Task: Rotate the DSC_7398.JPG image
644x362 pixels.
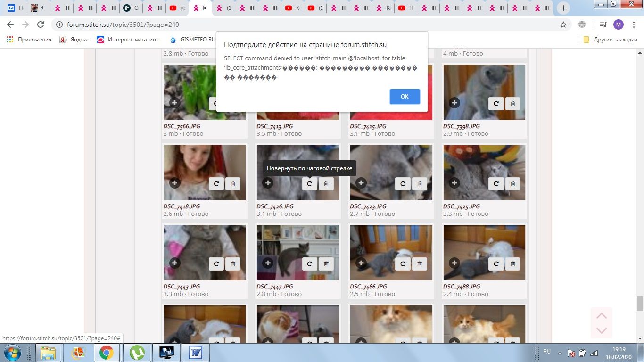Action: (x=496, y=104)
